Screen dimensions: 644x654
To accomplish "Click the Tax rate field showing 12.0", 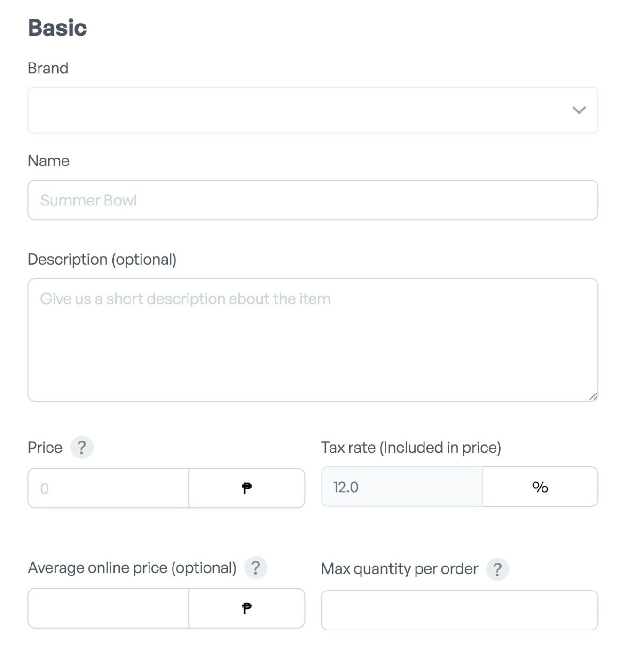I will click(402, 487).
